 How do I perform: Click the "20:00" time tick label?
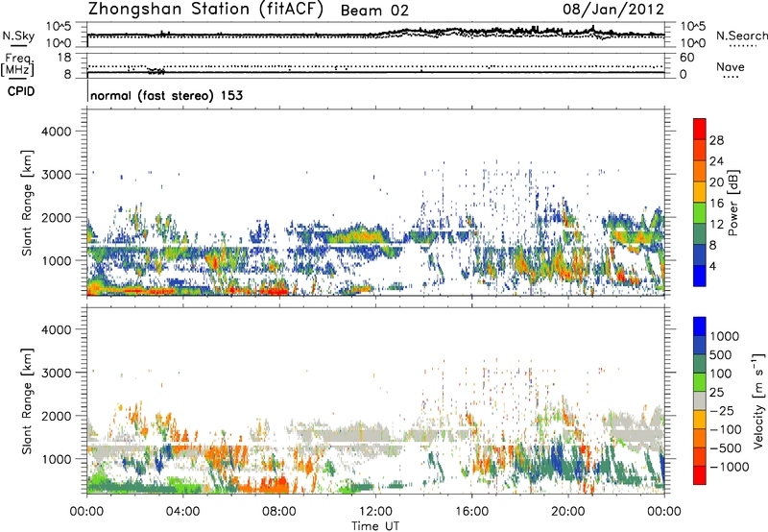point(567,512)
